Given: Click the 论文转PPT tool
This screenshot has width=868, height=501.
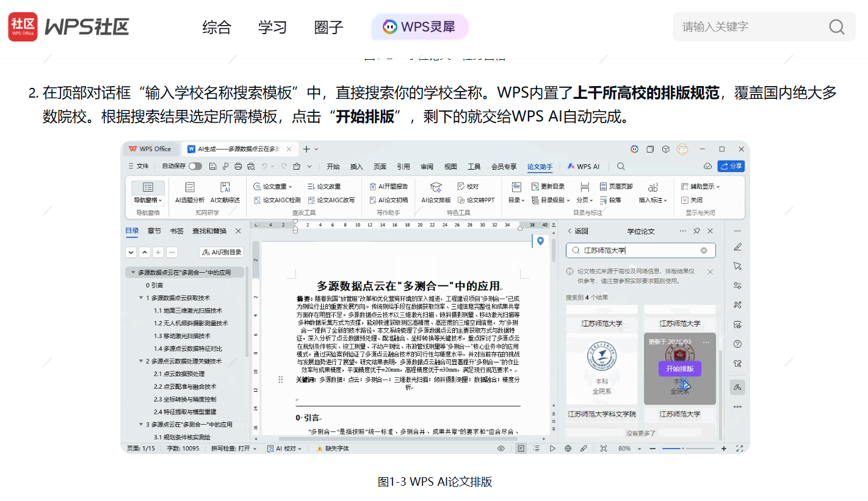Looking at the screenshot, I should tap(476, 200).
